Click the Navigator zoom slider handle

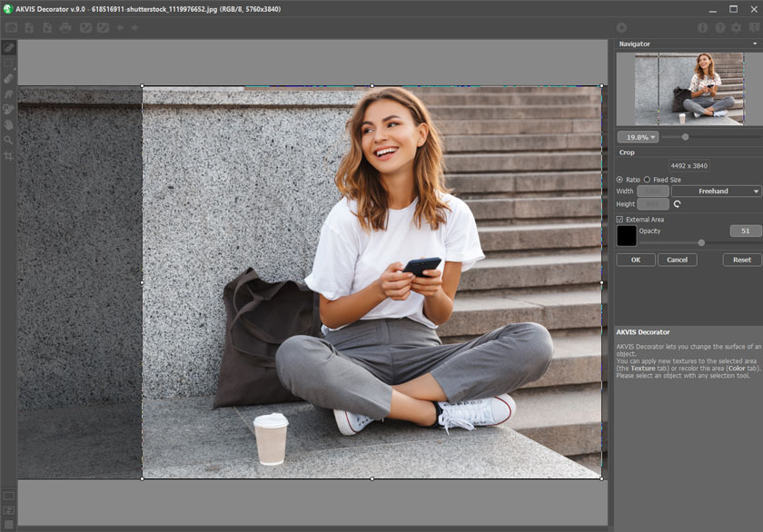(x=685, y=137)
